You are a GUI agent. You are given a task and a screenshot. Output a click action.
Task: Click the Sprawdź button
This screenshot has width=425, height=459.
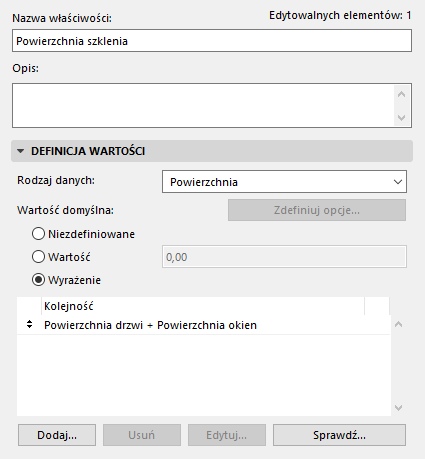click(x=339, y=435)
